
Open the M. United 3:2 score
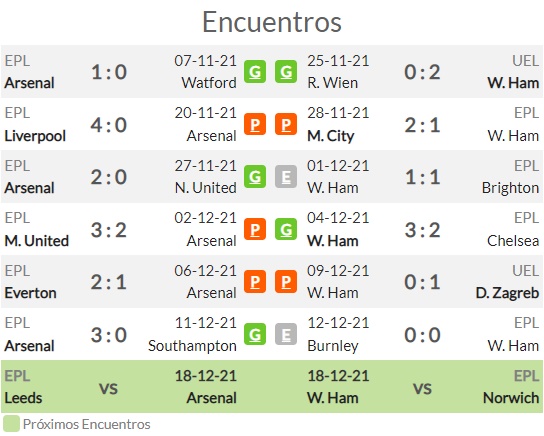[x=109, y=230]
